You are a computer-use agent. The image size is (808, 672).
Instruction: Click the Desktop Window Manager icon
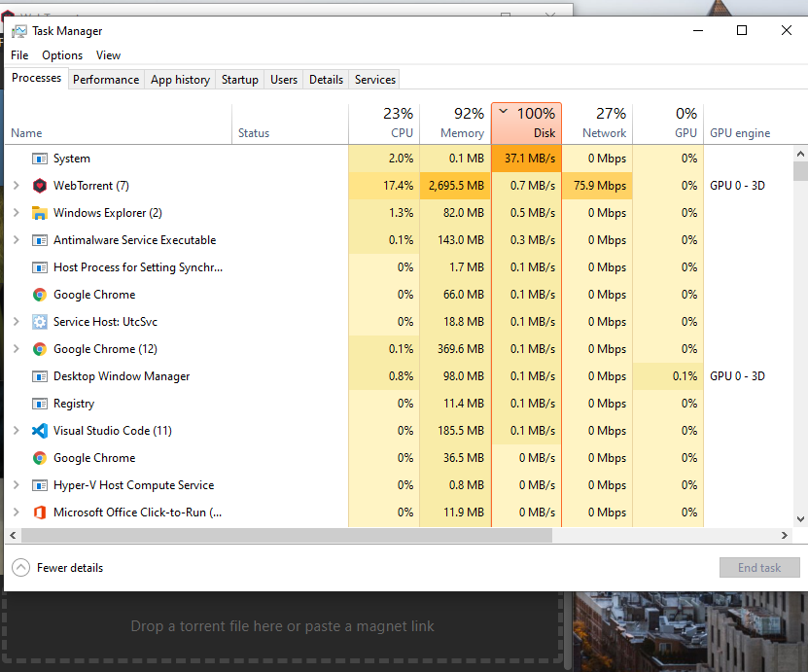tap(40, 376)
